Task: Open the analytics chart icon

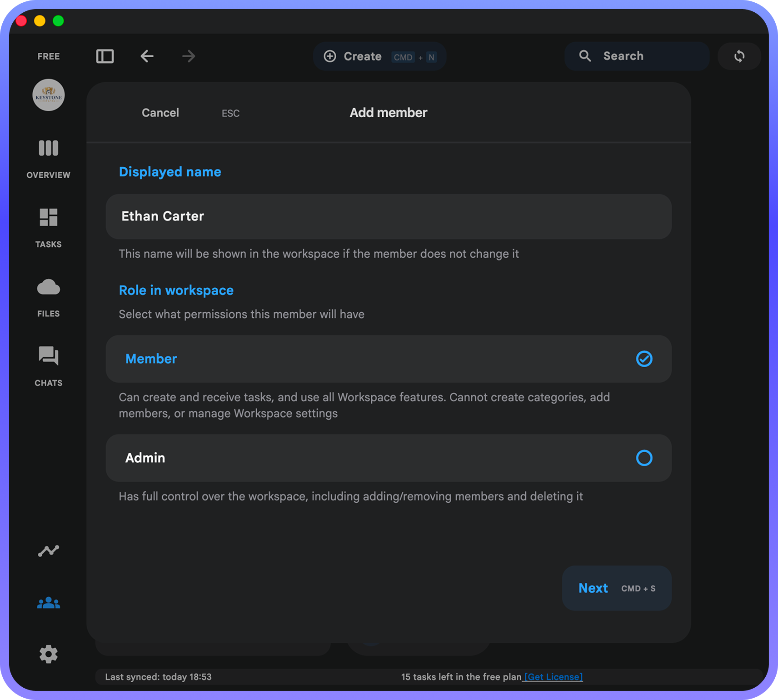Action: tap(49, 551)
